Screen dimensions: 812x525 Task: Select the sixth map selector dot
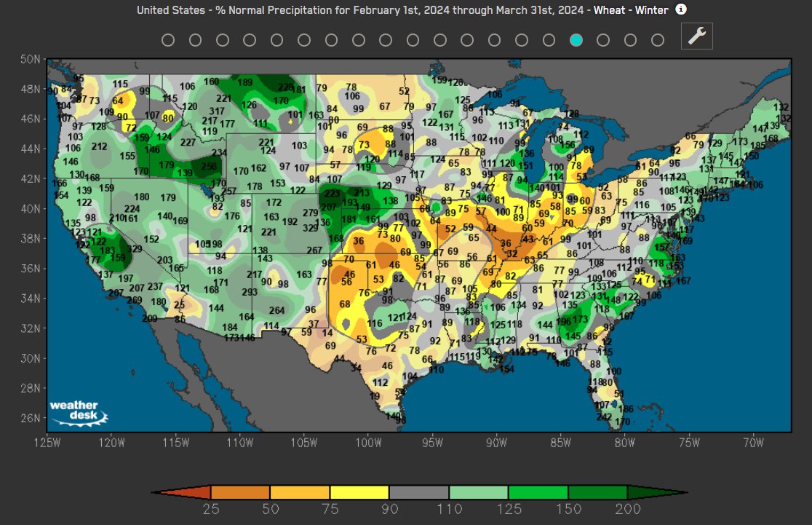click(304, 40)
